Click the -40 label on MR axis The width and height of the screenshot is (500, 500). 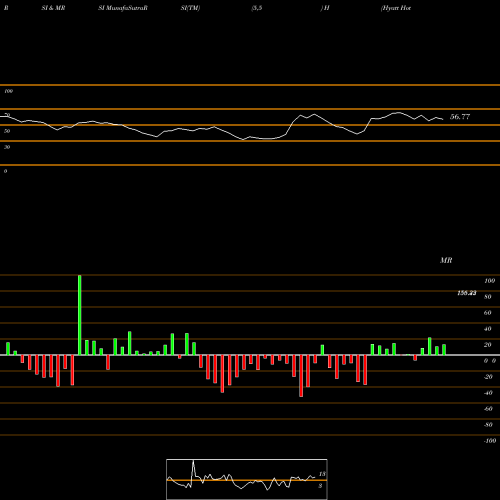point(488,393)
